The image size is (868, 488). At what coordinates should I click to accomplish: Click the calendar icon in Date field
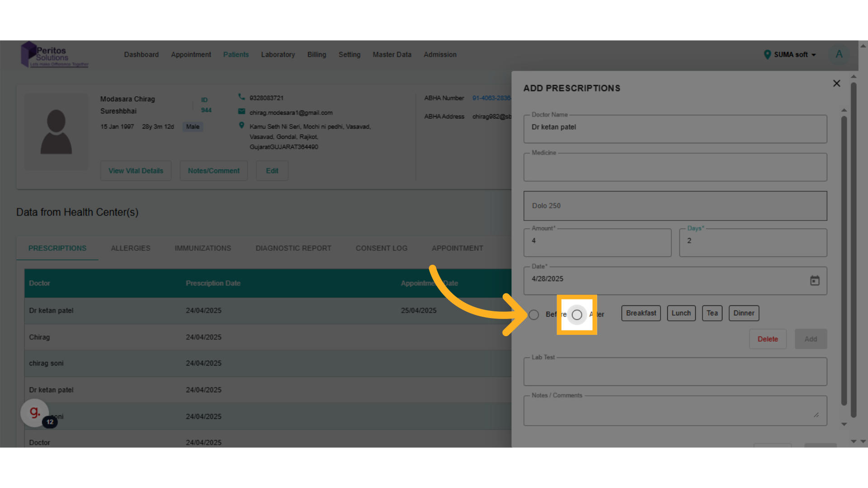(815, 281)
